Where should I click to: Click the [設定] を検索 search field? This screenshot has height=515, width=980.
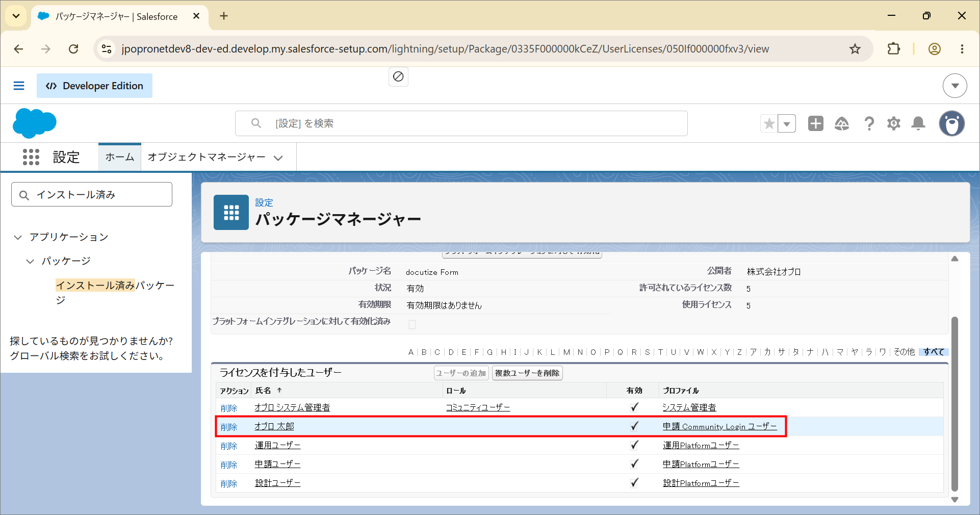pyautogui.click(x=461, y=123)
